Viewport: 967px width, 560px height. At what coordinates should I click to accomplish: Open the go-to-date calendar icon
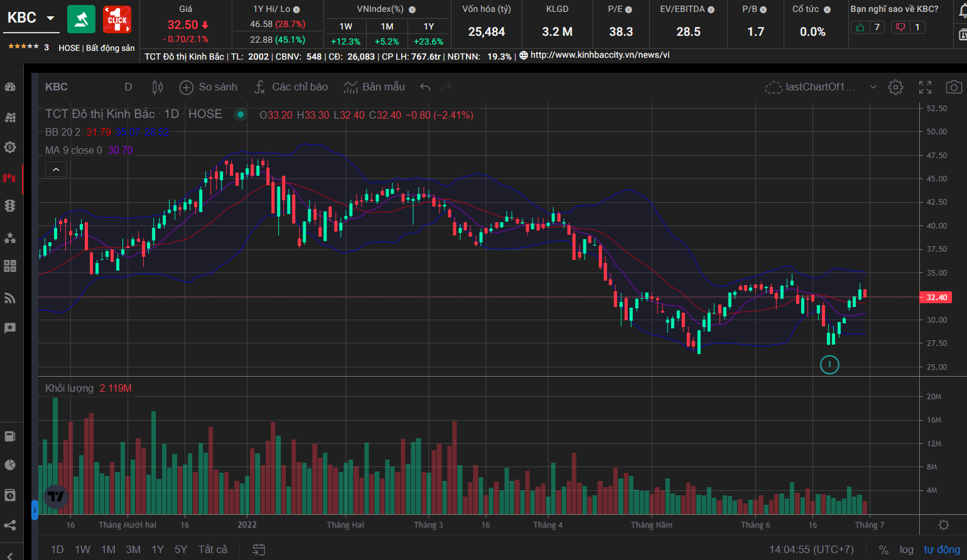tap(259, 549)
